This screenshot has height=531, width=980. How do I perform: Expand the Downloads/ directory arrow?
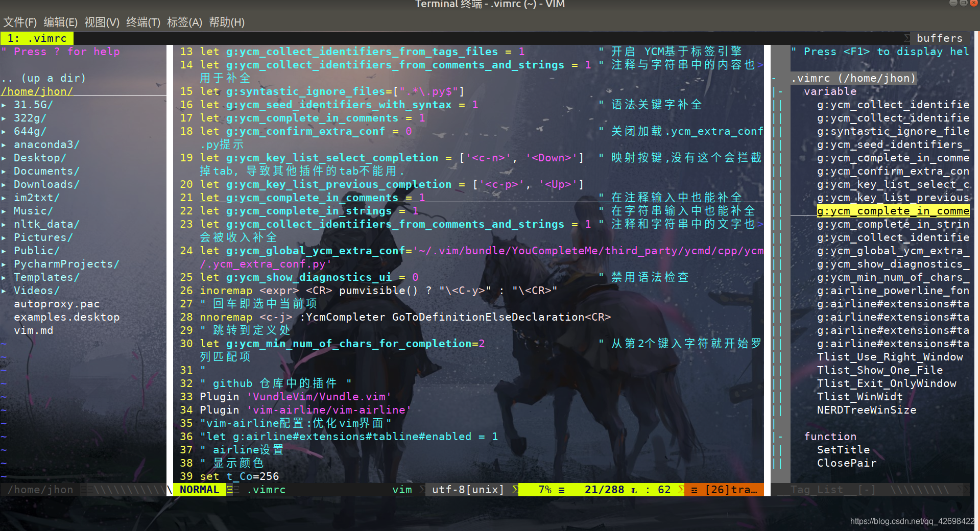tap(4, 184)
